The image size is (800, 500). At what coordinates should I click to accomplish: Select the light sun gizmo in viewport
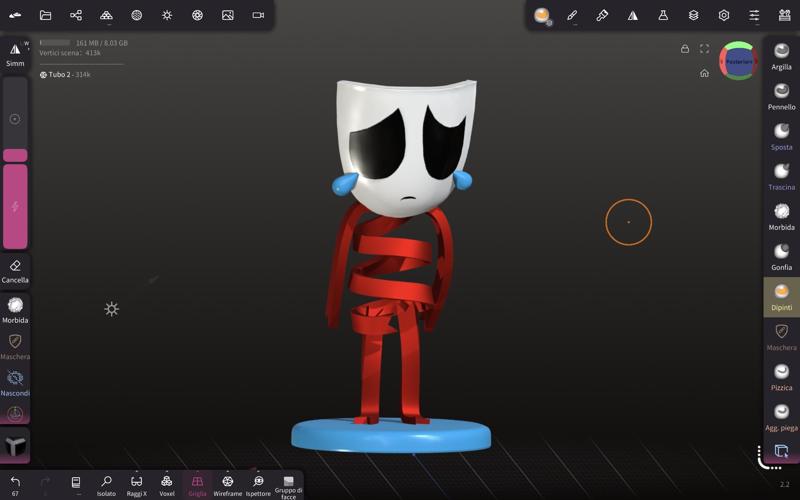112,309
